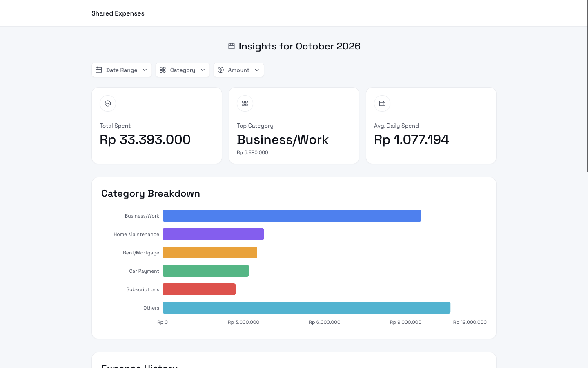Click the Home Maintenance axis label

pyautogui.click(x=136, y=234)
